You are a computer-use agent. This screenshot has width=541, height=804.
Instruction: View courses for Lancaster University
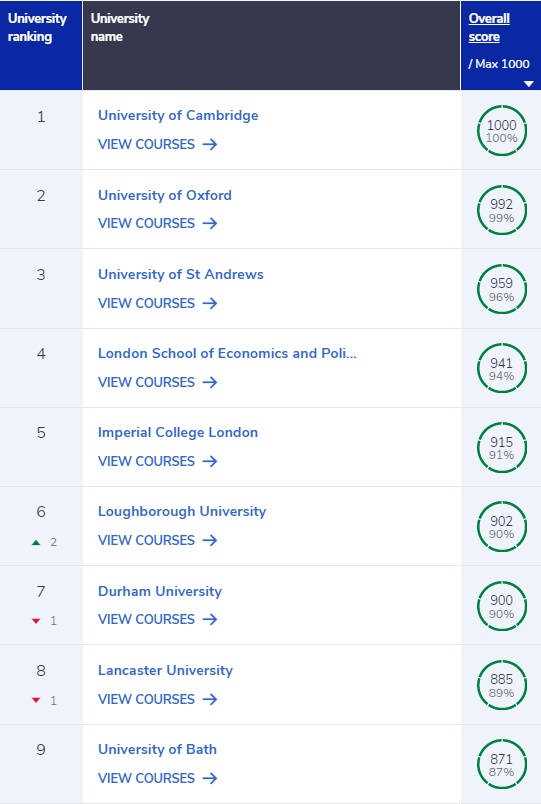pos(157,699)
